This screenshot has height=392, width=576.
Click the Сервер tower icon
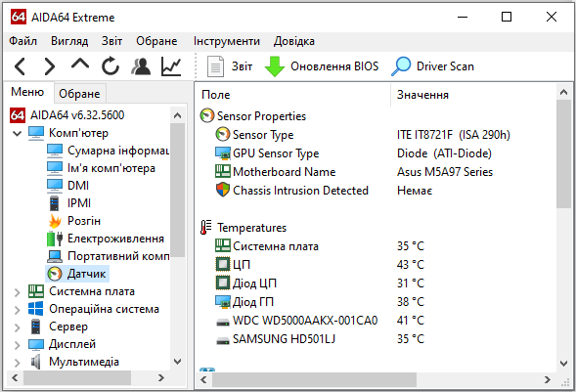(35, 327)
